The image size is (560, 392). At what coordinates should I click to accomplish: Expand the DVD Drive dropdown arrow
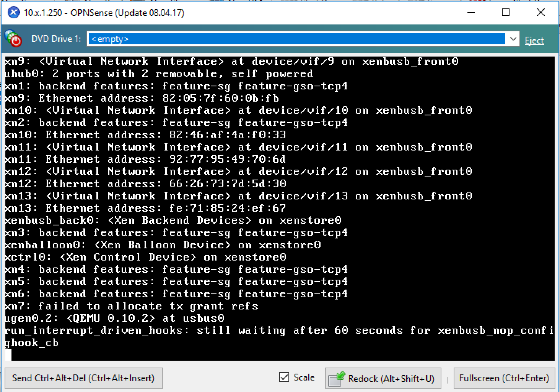point(513,39)
